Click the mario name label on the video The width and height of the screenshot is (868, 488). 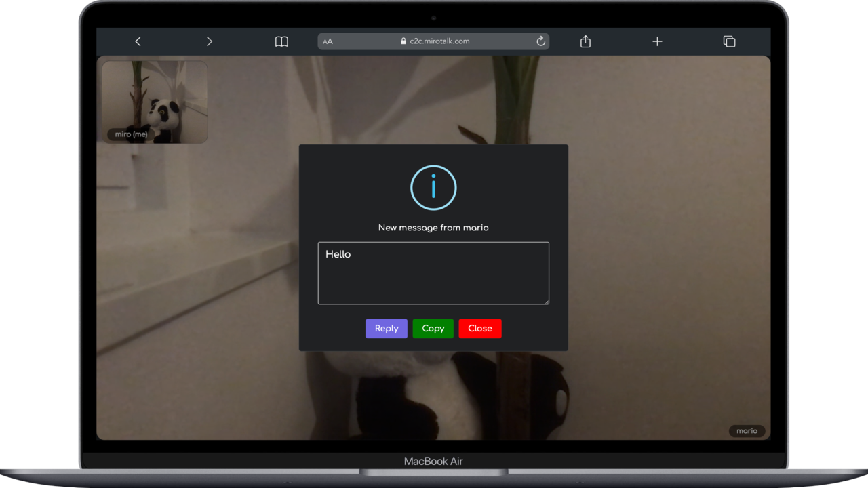click(747, 430)
